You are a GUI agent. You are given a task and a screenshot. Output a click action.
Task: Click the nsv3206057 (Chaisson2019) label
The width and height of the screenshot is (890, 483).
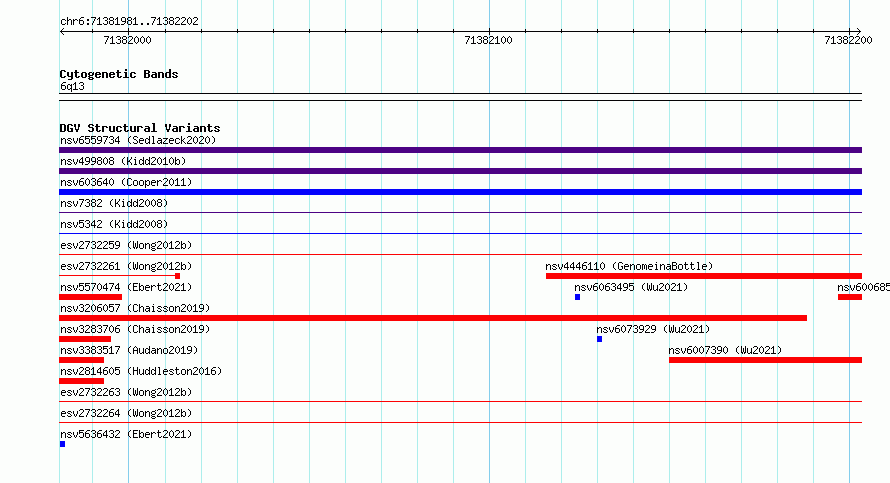click(x=135, y=308)
